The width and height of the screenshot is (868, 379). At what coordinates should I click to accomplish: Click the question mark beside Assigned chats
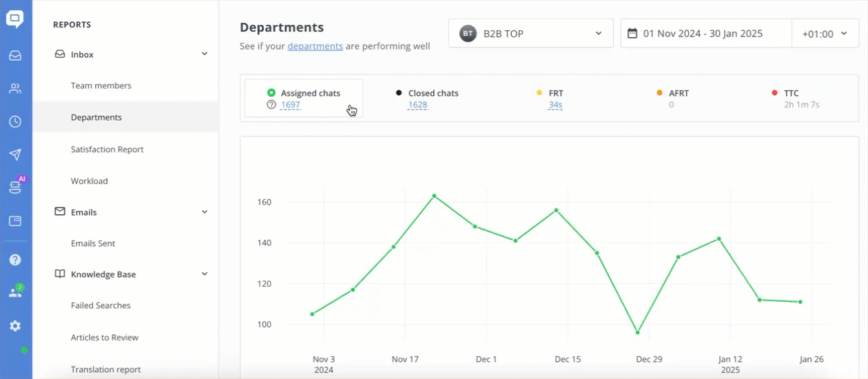click(271, 105)
